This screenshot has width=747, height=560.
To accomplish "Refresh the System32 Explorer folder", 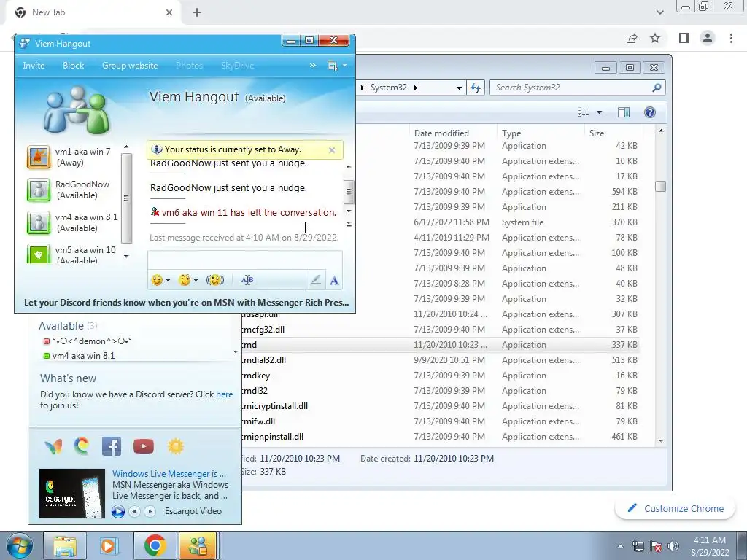I will pyautogui.click(x=476, y=87).
